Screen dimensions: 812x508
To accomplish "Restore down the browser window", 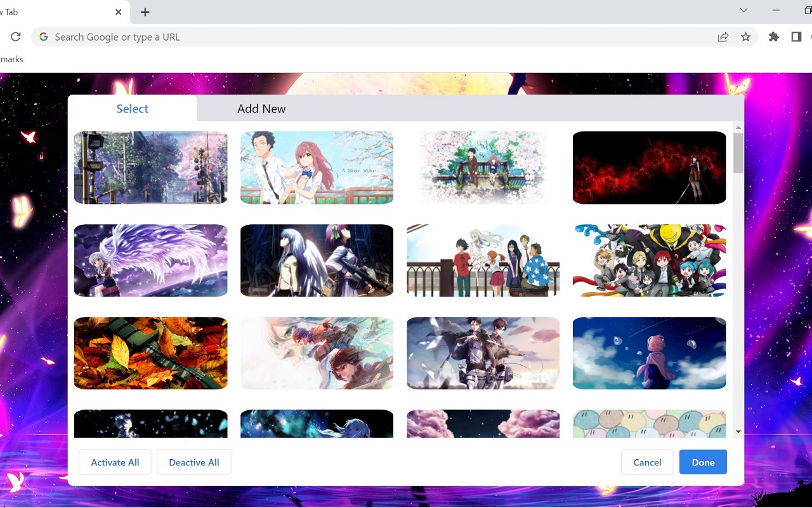I will (x=808, y=10).
